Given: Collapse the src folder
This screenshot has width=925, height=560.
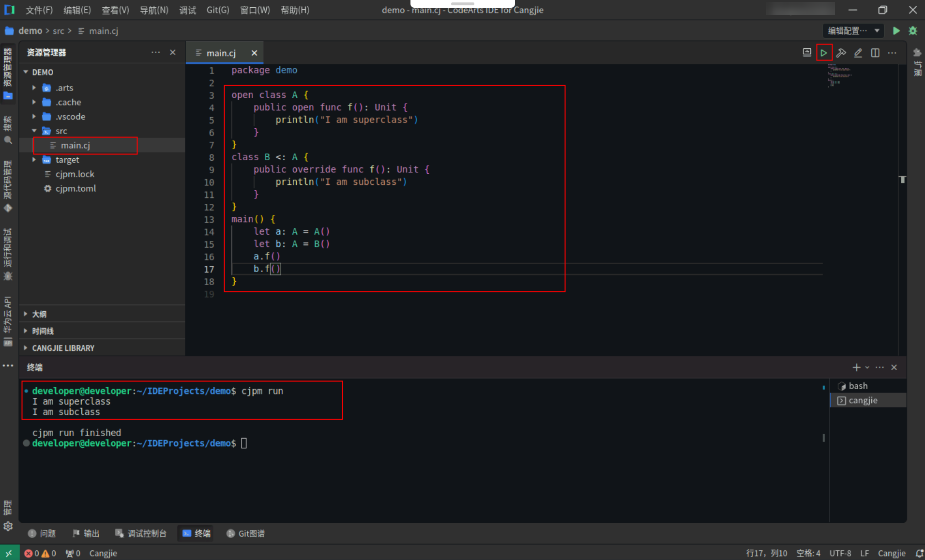Looking at the screenshot, I should [34, 131].
